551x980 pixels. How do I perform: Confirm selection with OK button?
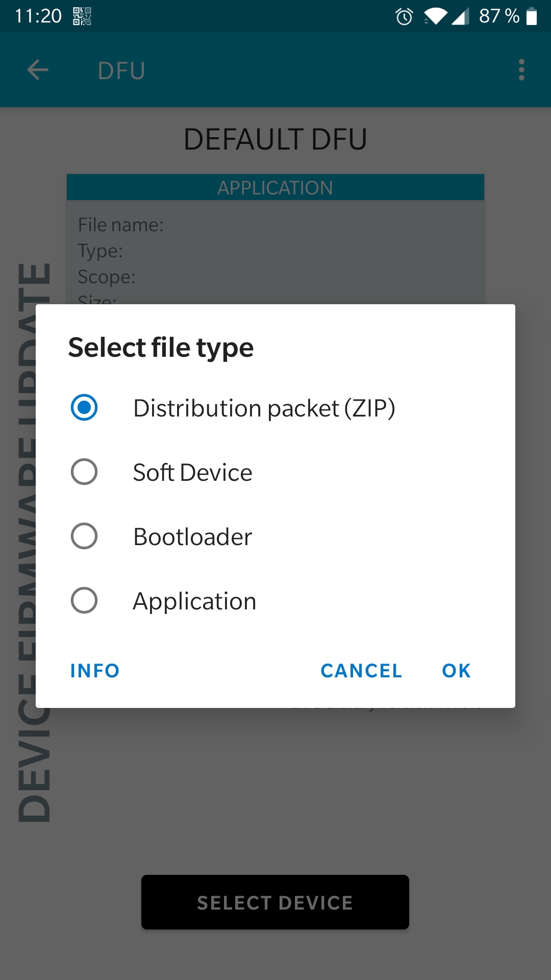point(457,671)
